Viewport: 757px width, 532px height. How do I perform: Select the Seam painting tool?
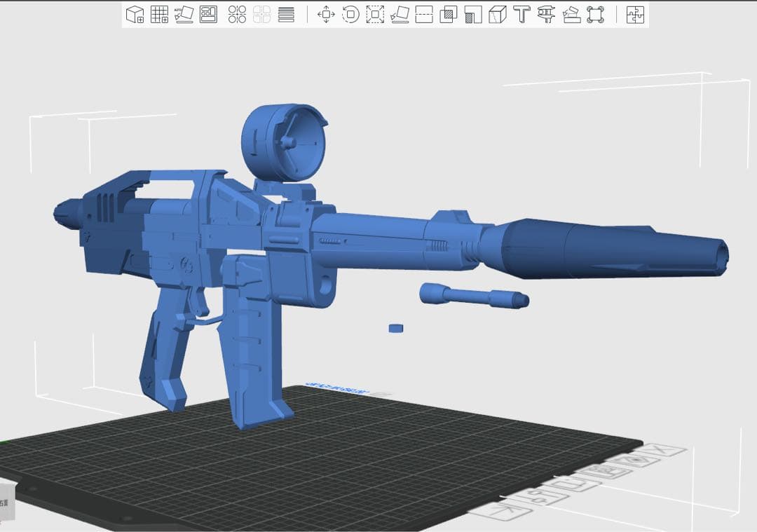coord(497,15)
